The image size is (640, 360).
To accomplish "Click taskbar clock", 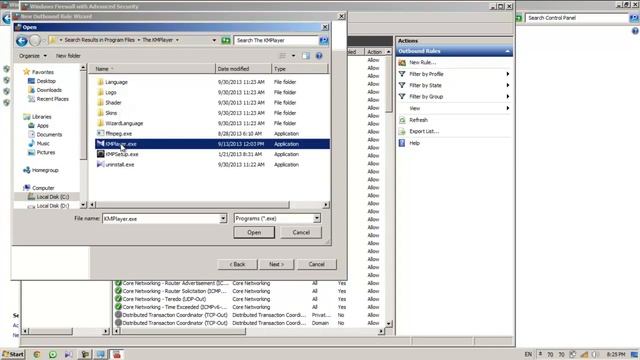I will [616, 354].
